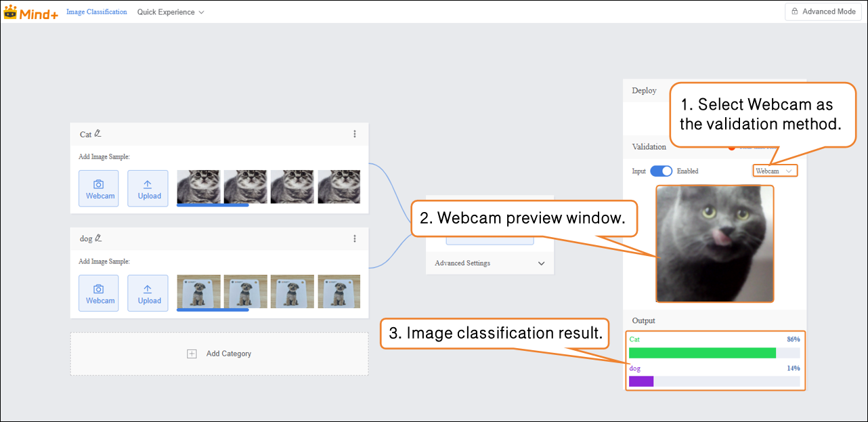Click the purple dog confidence bar
Image resolution: width=868 pixels, height=422 pixels.
click(641, 381)
